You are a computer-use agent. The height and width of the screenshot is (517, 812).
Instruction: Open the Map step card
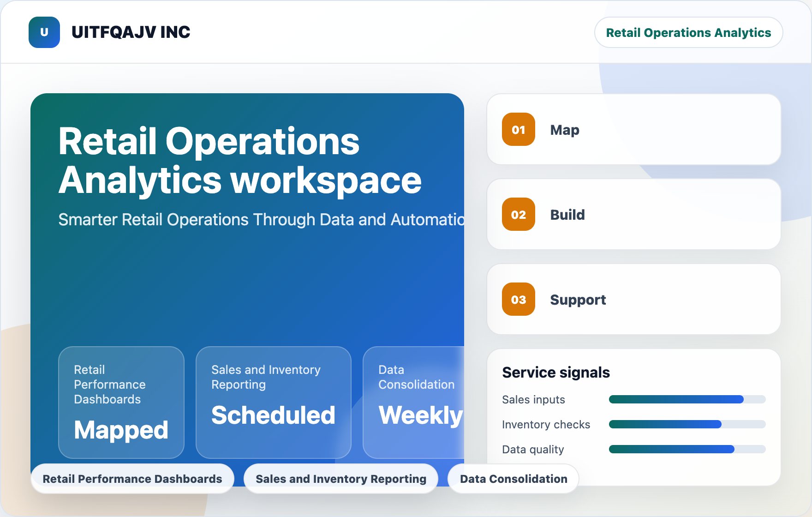tap(634, 129)
